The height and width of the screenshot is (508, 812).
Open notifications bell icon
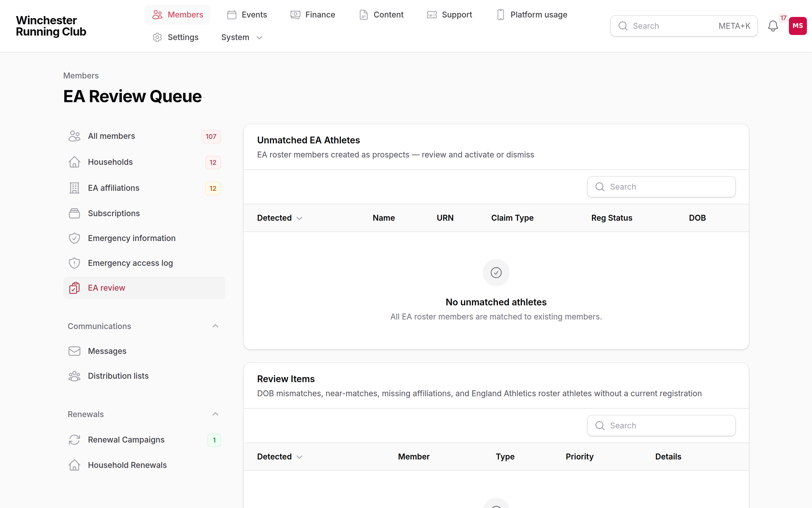pos(773,26)
